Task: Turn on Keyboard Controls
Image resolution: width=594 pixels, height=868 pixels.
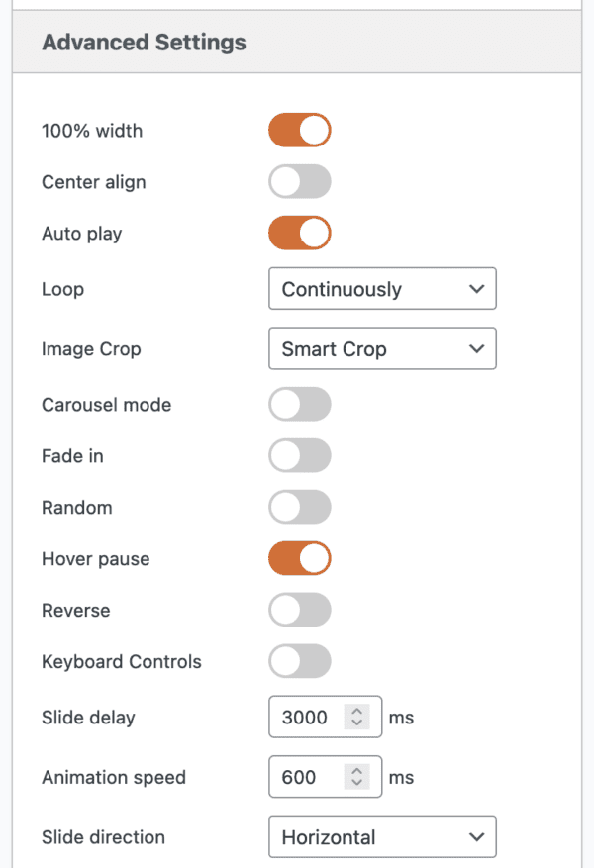Action: 299,661
